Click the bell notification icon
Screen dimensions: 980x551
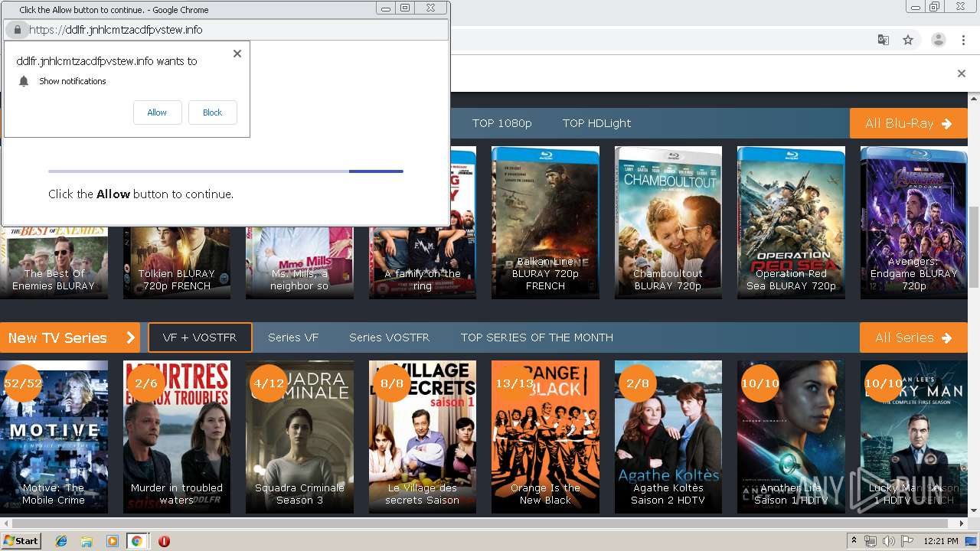(x=24, y=81)
